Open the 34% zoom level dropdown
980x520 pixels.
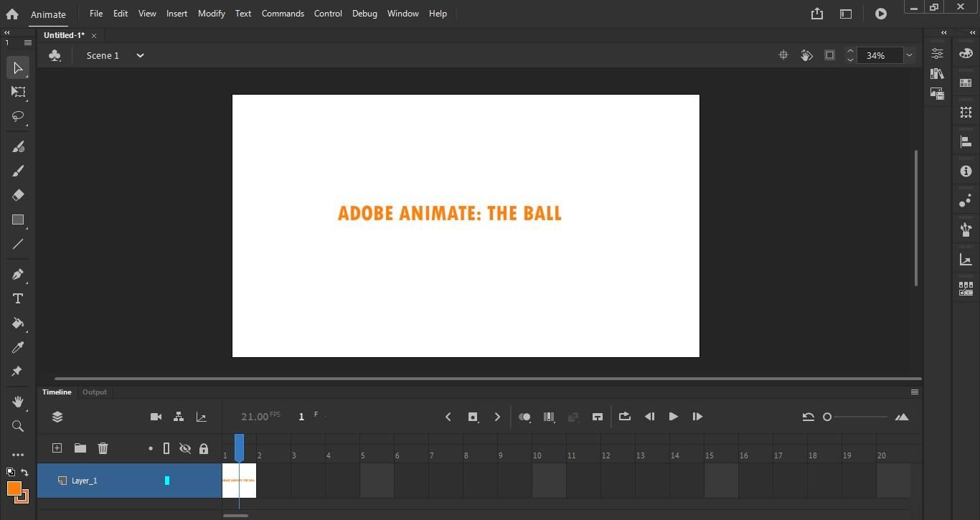click(x=908, y=55)
